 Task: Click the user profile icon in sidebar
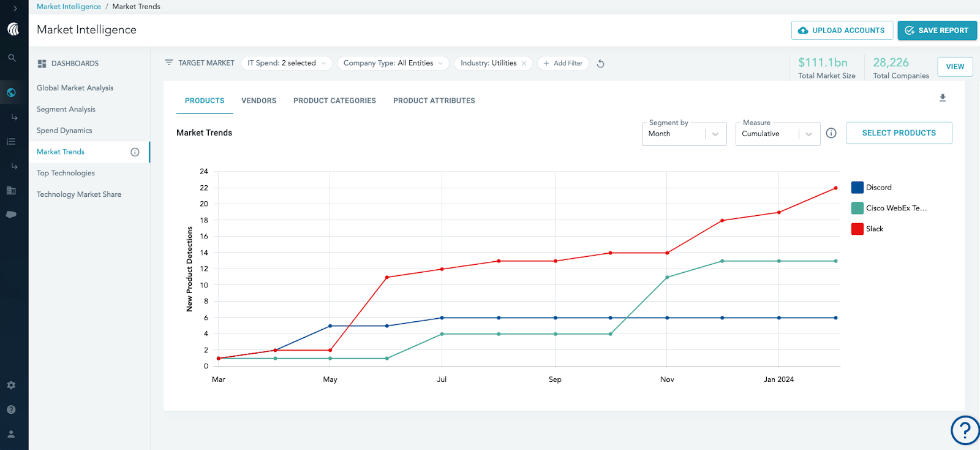[11, 434]
